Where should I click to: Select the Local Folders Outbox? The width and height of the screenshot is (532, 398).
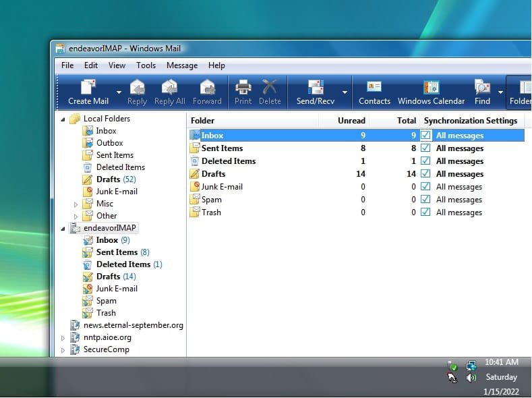click(x=102, y=143)
